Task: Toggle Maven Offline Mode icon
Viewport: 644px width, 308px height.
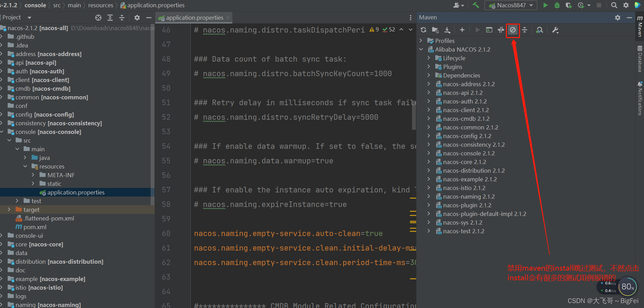Action: (x=501, y=30)
